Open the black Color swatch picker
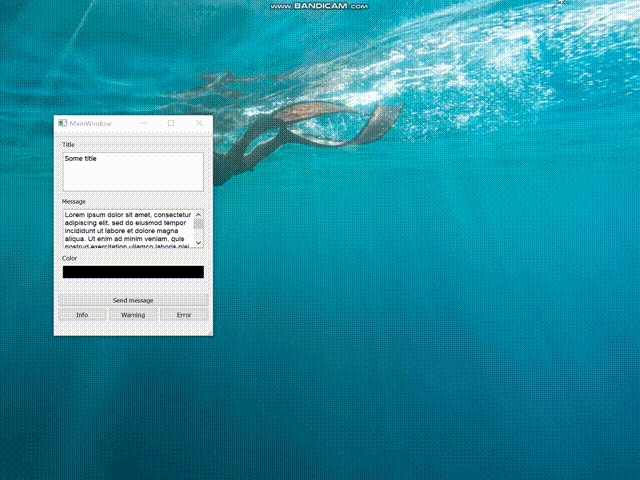This screenshot has width=640, height=480. pos(133,272)
